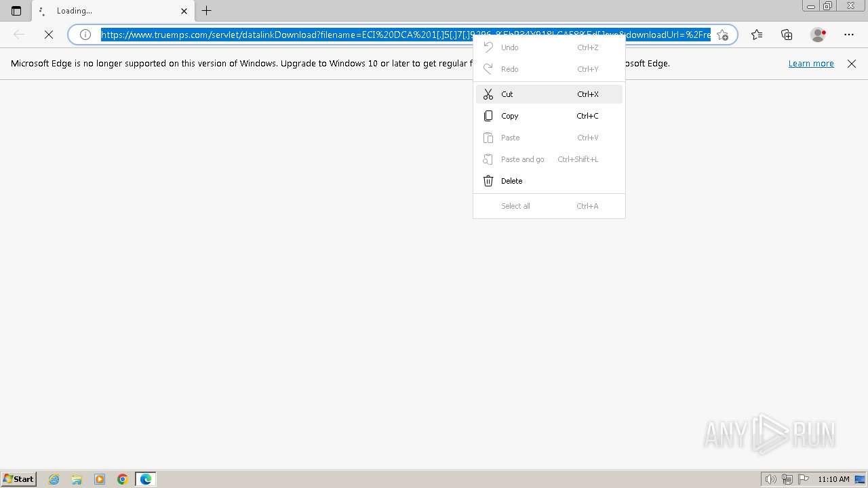The image size is (868, 488).
Task: Select Redo in the context menu
Action: click(x=549, y=69)
